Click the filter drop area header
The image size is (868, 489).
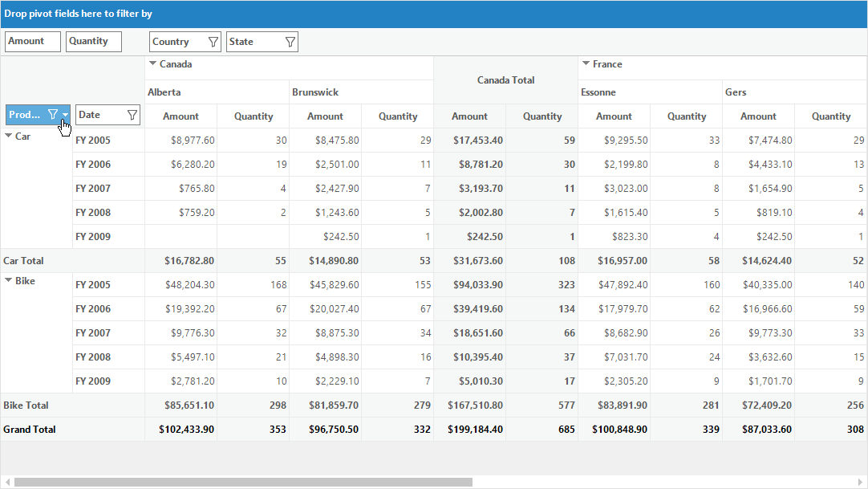tap(434, 14)
